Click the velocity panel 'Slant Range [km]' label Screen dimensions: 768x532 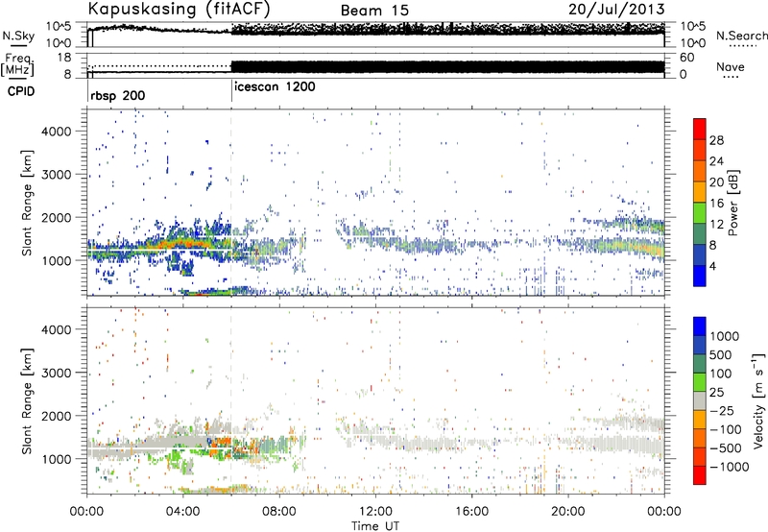27,401
